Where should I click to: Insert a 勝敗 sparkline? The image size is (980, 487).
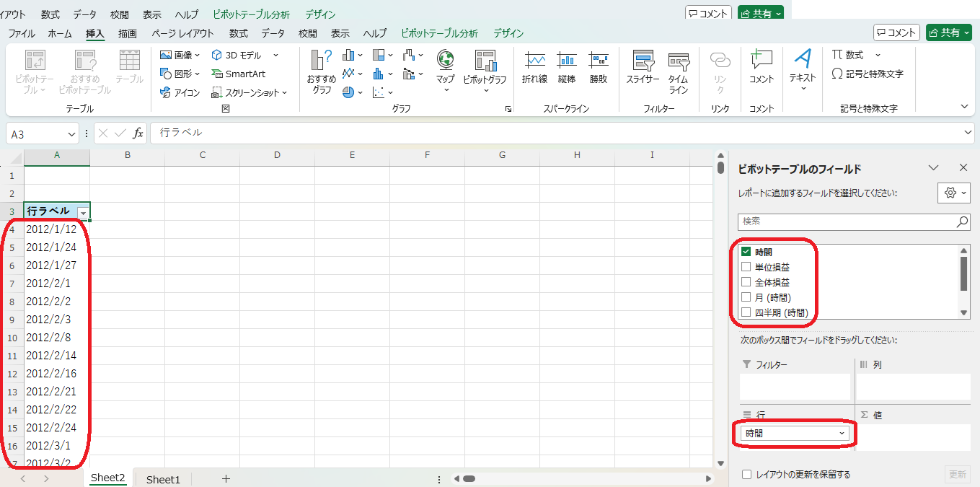coord(599,69)
